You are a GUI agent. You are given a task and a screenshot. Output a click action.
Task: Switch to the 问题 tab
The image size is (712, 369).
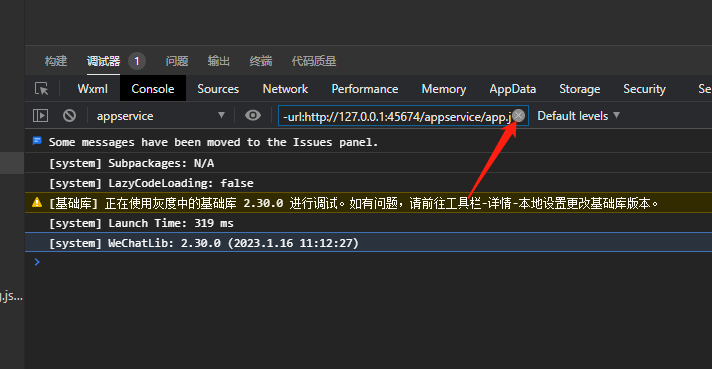pos(177,61)
